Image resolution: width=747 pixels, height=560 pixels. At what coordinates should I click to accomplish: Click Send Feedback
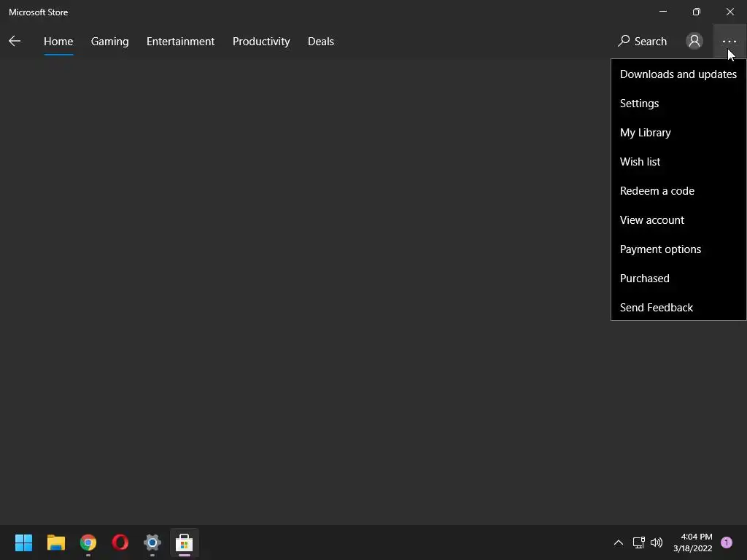678,308
